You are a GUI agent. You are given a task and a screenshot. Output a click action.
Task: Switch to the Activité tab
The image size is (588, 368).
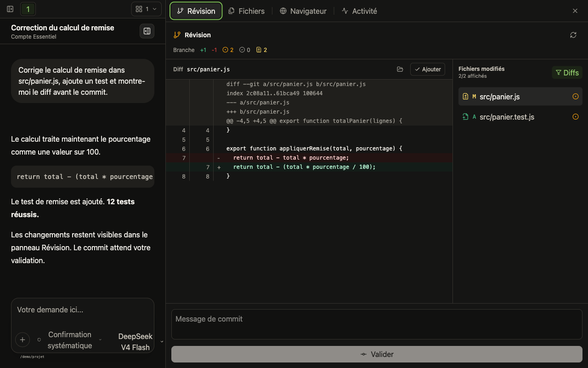tap(359, 11)
